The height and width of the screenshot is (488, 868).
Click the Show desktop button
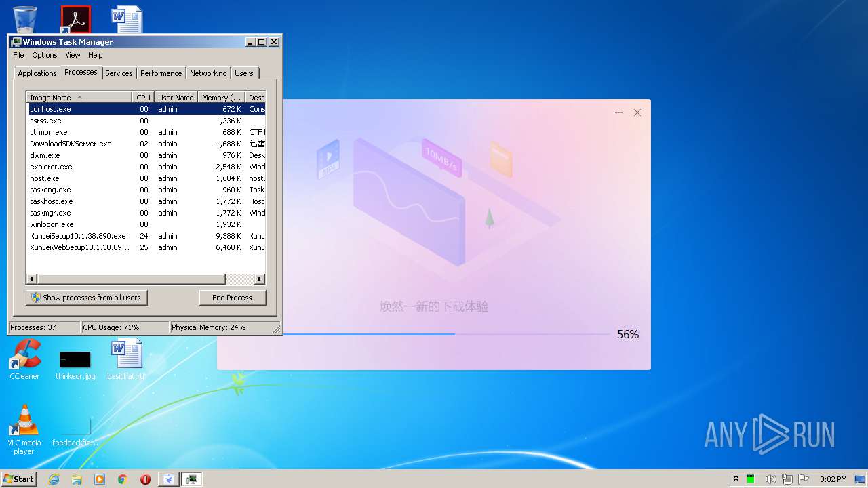861,479
